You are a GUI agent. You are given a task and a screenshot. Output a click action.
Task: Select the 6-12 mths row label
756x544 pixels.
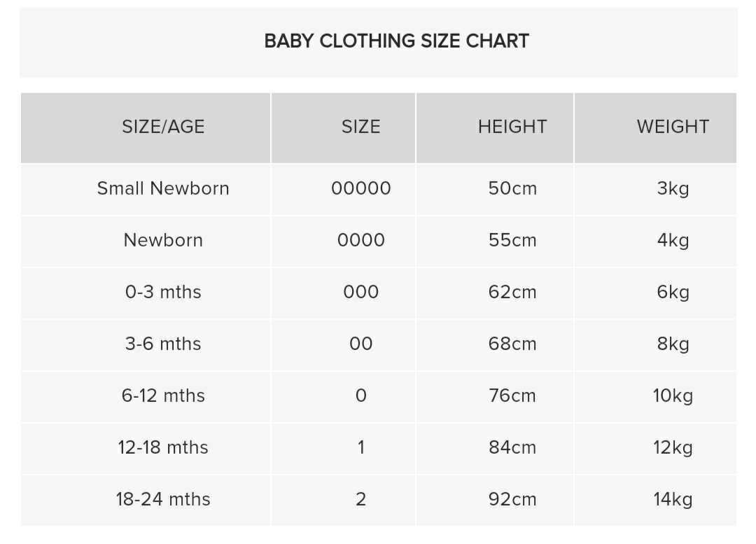[x=163, y=396]
